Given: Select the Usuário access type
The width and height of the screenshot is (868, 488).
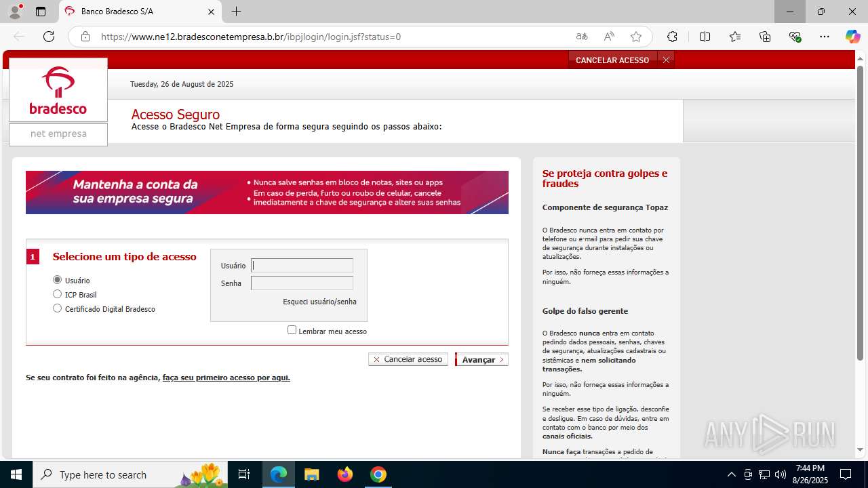Looking at the screenshot, I should [58, 280].
